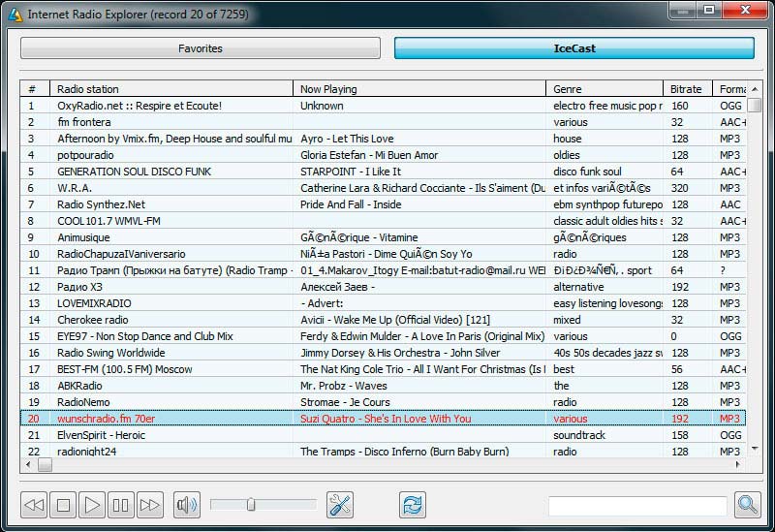The width and height of the screenshot is (775, 532).
Task: Stop playback with the stop button
Action: point(63,505)
